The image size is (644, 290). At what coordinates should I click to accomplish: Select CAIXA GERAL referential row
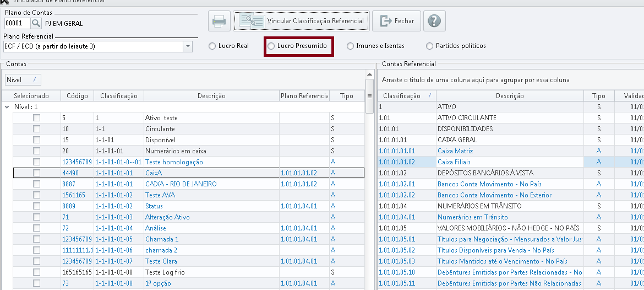[x=510, y=140]
